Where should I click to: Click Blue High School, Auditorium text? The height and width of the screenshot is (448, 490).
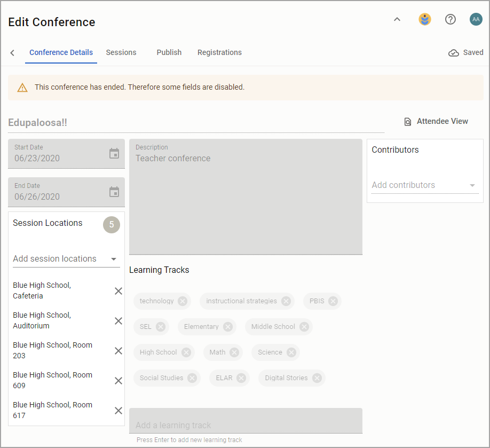tap(42, 320)
